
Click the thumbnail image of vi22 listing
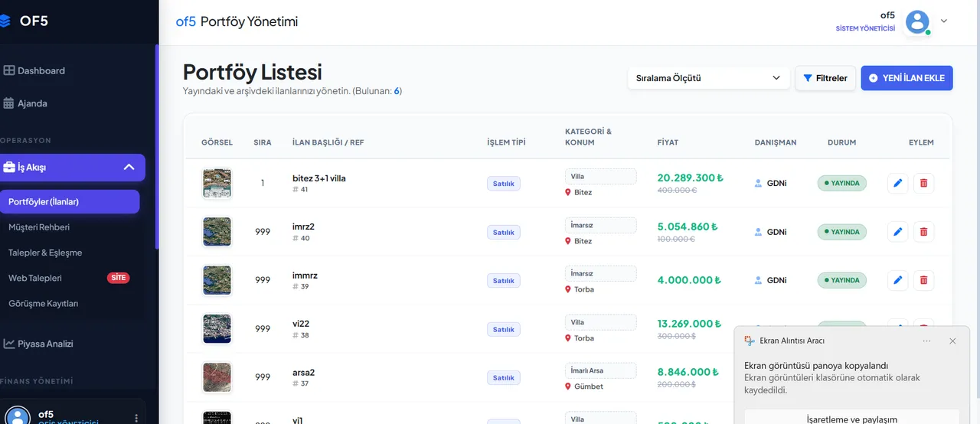[x=217, y=329]
